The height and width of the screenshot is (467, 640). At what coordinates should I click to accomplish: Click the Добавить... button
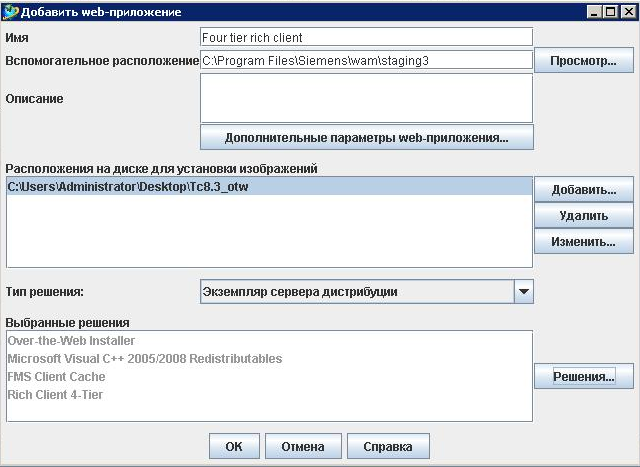[x=584, y=189]
